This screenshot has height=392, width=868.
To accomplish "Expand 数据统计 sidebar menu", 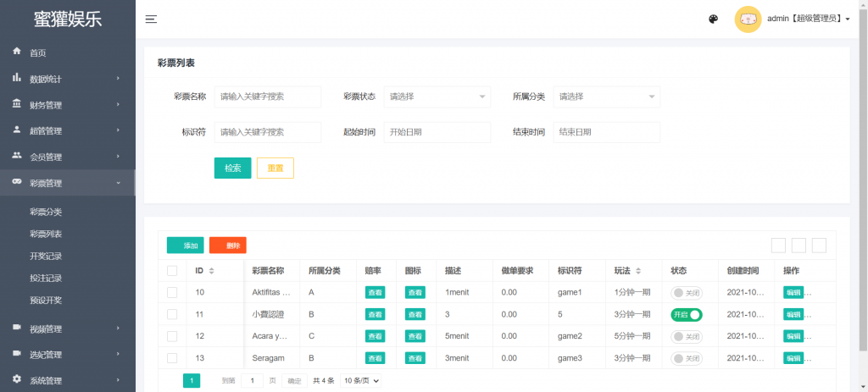I will (68, 79).
